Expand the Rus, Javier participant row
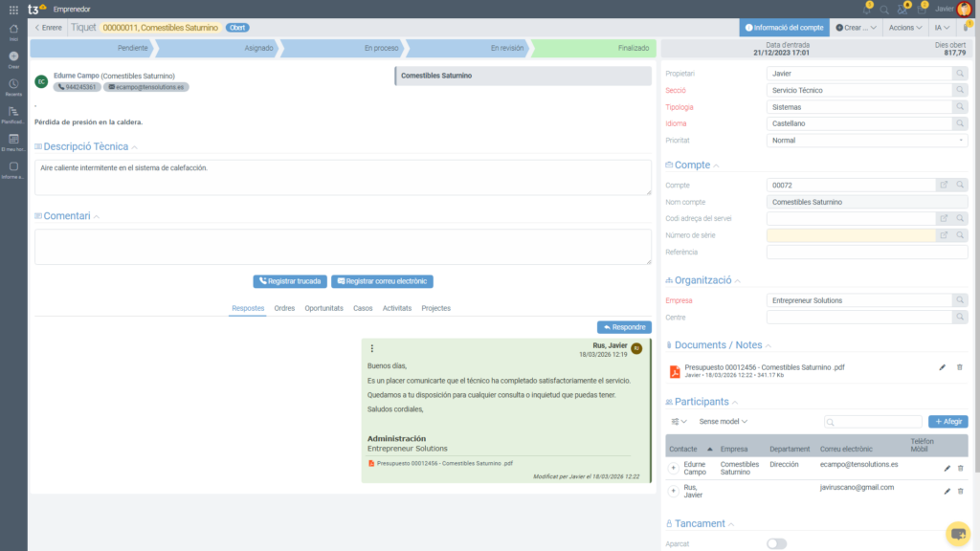Viewport: 980px width, 551px height. (673, 492)
